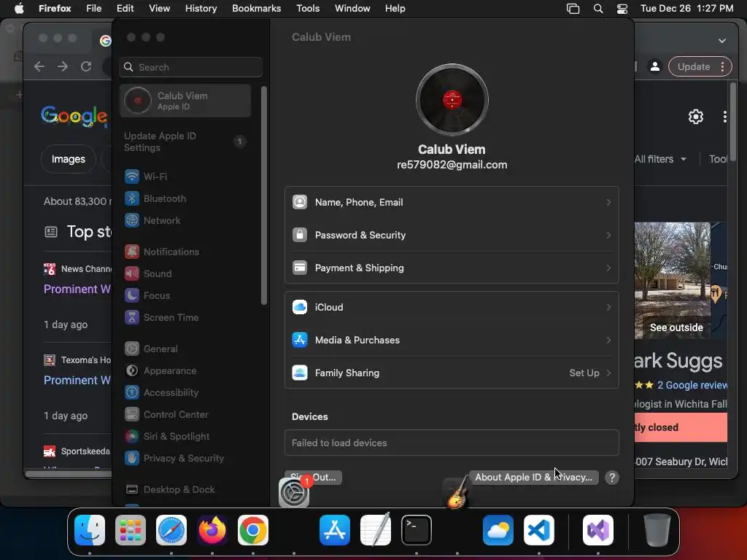Viewport: 747px width, 560px height.
Task: Open the File menu
Action: coord(94,8)
